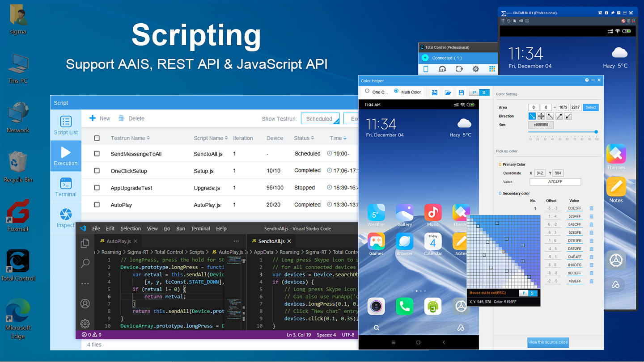644x362 pixels.
Task: Open VS Code Explorer icon
Action: (x=85, y=243)
